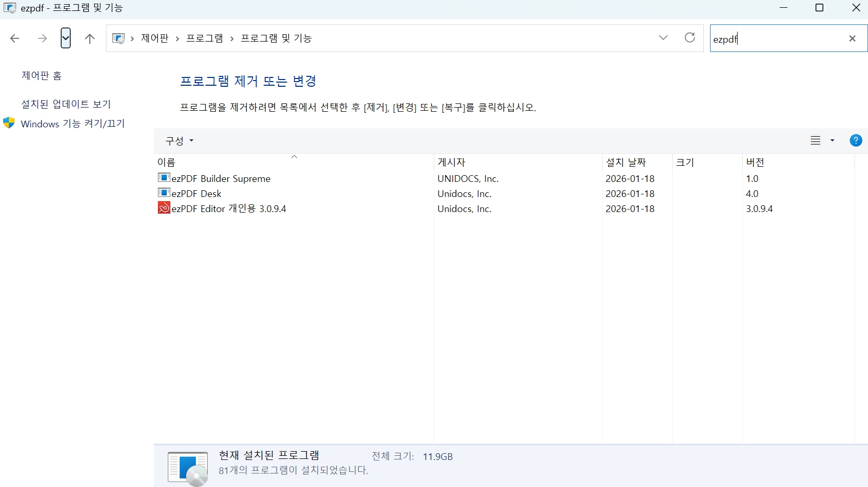Click version 4.0 cell
Screen dimensions: 868x487
click(752, 193)
